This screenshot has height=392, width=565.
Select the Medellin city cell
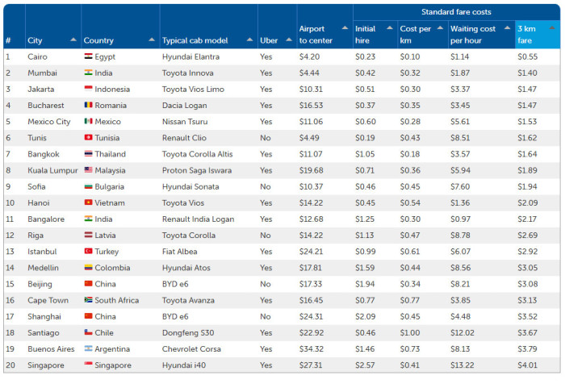click(44, 268)
